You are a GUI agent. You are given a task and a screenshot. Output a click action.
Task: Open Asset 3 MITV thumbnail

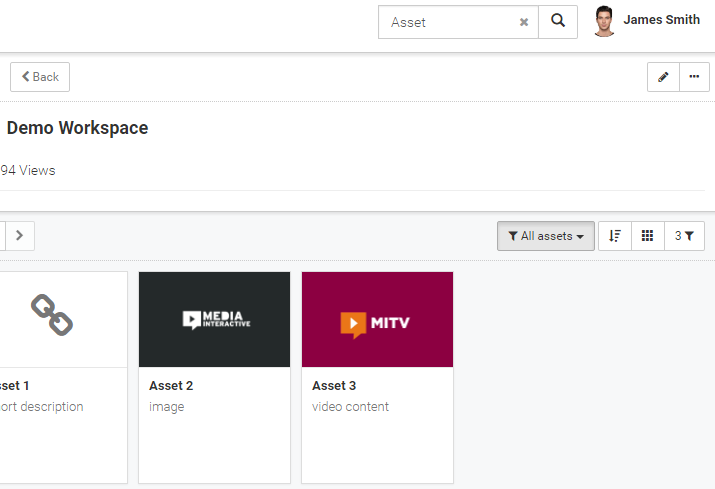[x=378, y=319]
